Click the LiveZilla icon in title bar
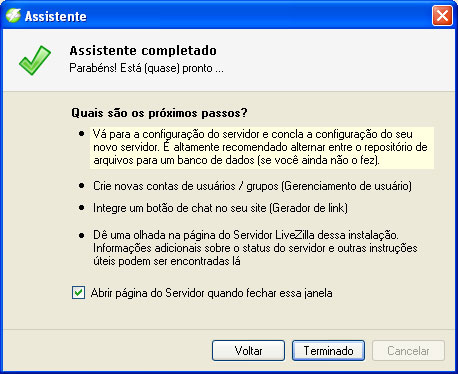Screen dimensions: 458x374 [13, 16]
